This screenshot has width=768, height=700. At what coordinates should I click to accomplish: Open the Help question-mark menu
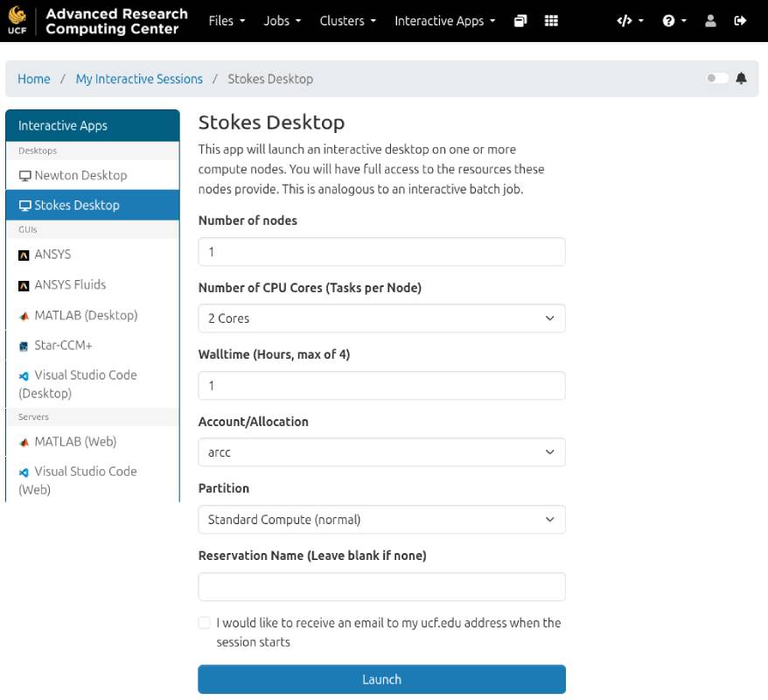point(674,21)
